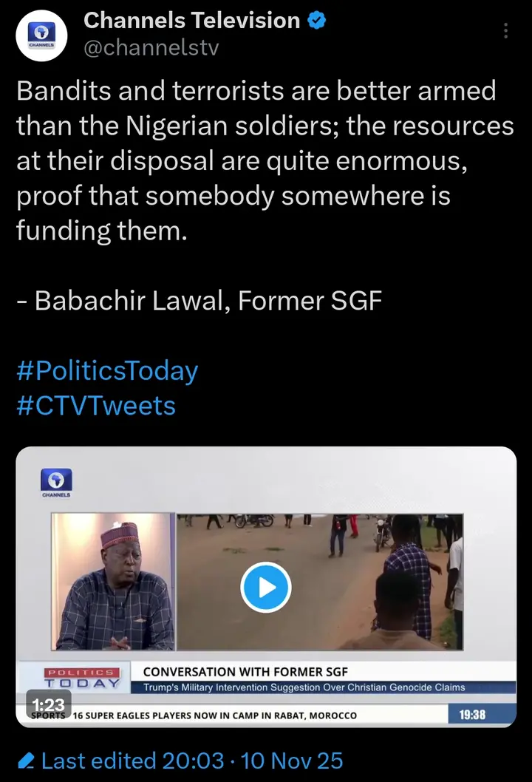
Task: Click the studio guest video frame
Action: [x=113, y=582]
